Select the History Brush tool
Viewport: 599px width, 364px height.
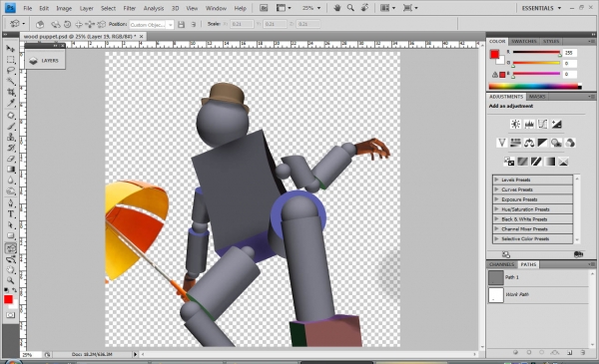tap(10, 148)
